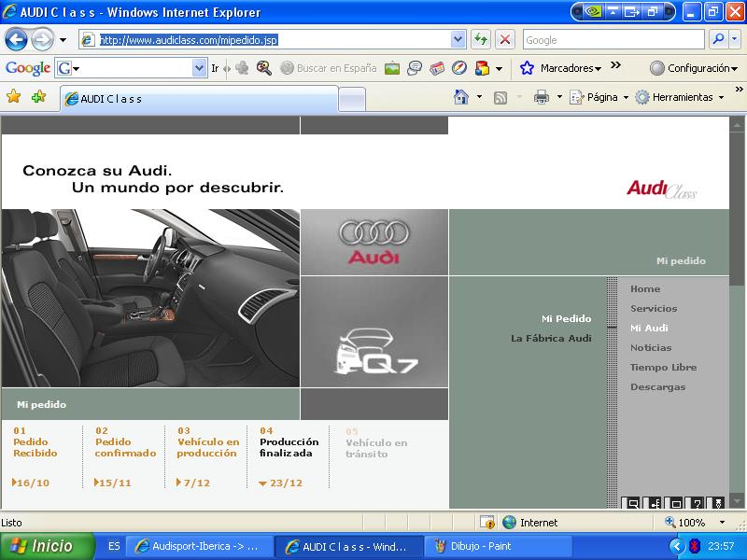The image size is (747, 560).
Task: Switch to Audisport-Iberica taskbar window
Action: point(202,546)
